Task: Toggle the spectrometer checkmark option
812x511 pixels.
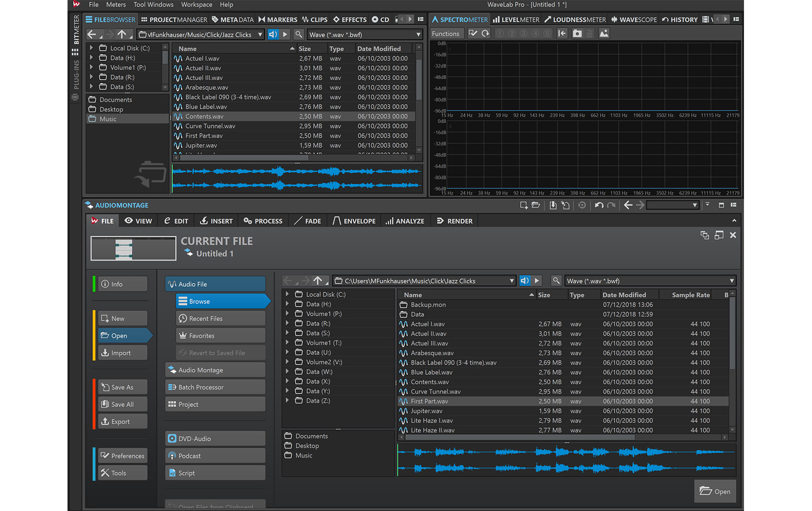Action: coord(473,33)
